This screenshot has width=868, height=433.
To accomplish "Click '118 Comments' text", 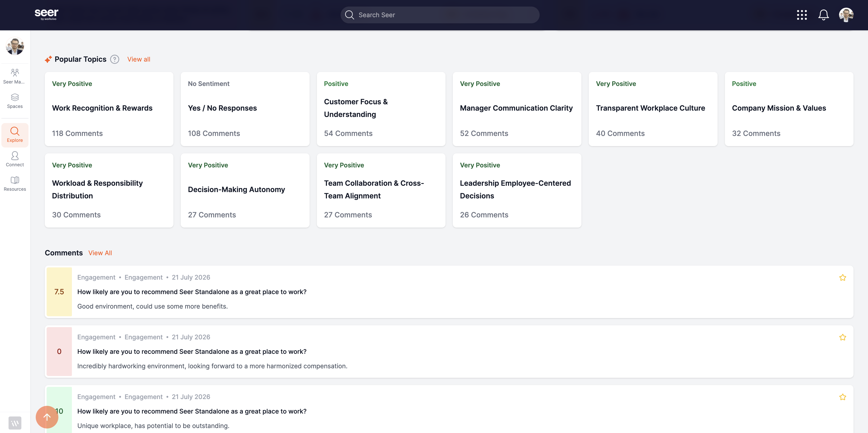I will [77, 133].
